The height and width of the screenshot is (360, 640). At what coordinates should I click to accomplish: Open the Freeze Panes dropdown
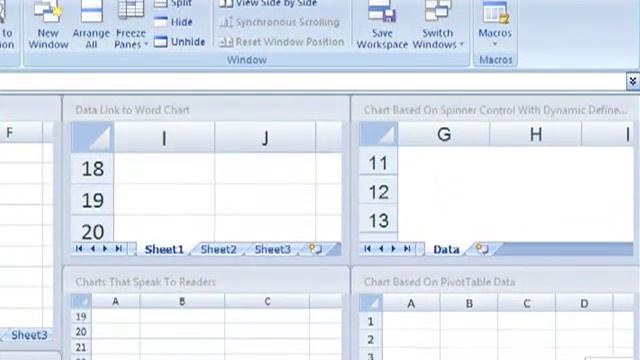[131, 25]
